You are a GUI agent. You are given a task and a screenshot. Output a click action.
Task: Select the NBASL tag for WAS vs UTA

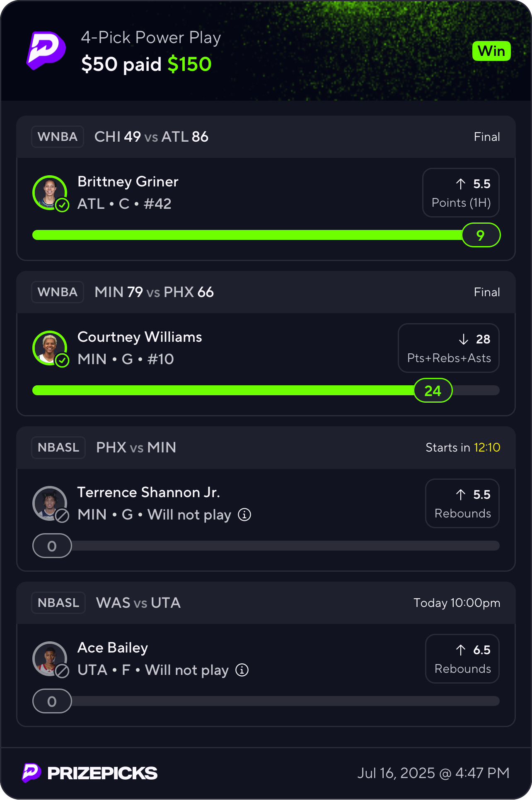pos(58,603)
